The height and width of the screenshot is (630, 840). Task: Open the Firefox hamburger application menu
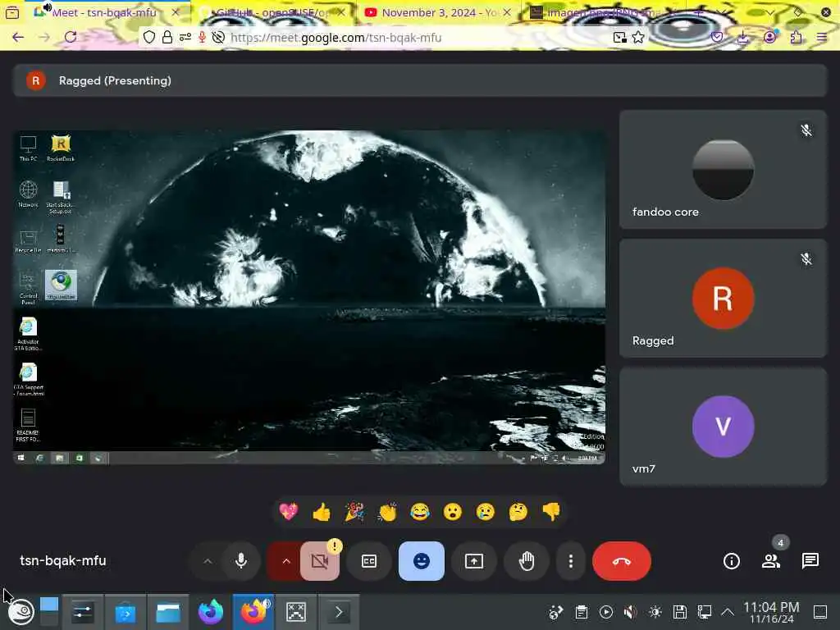pos(822,37)
